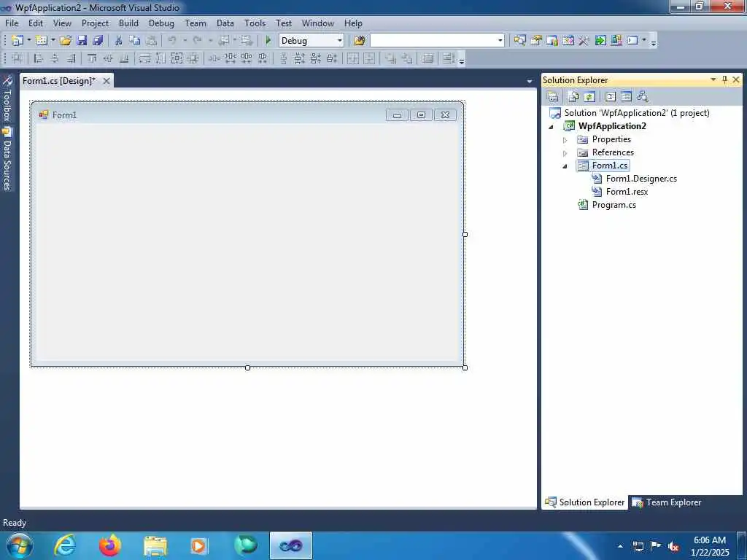747x560 pixels.
Task: Open the Data Sources side tab
Action: tap(7, 158)
